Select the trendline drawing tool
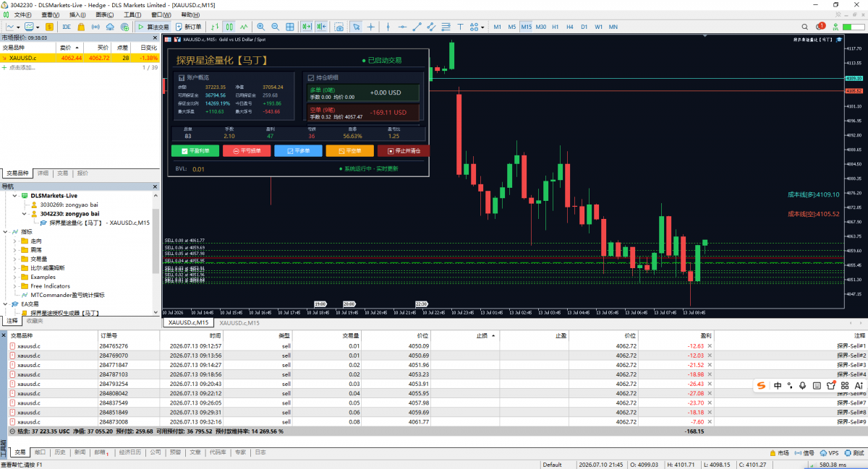This screenshot has height=469, width=868. click(x=417, y=27)
